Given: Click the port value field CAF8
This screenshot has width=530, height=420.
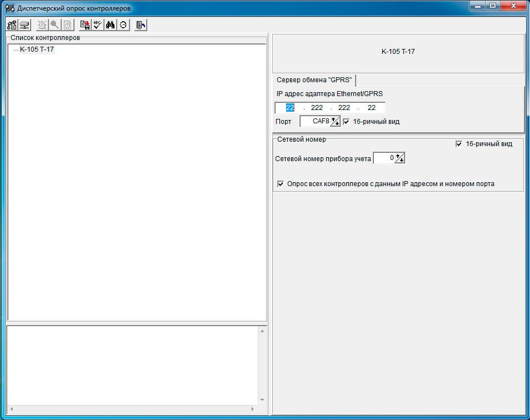Looking at the screenshot, I should 317,121.
